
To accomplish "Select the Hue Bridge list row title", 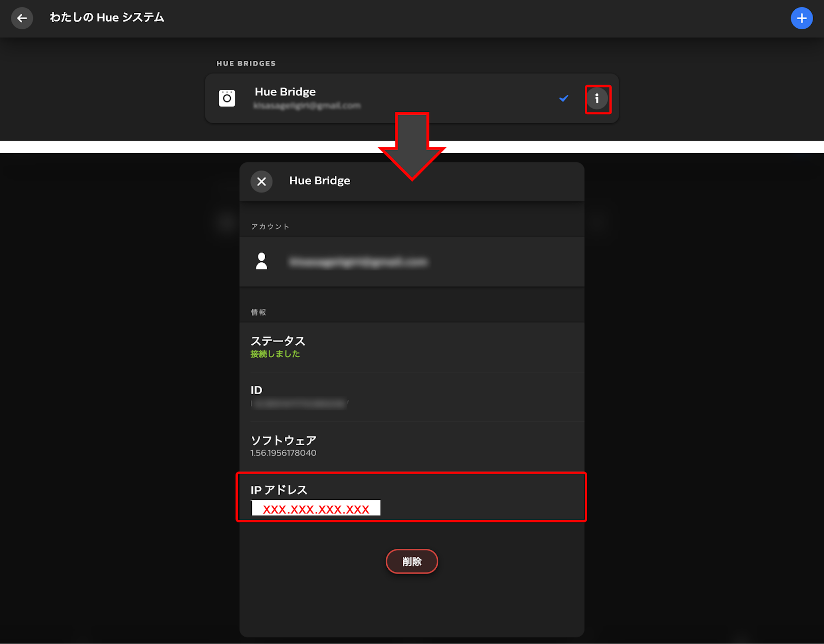I will 285,92.
